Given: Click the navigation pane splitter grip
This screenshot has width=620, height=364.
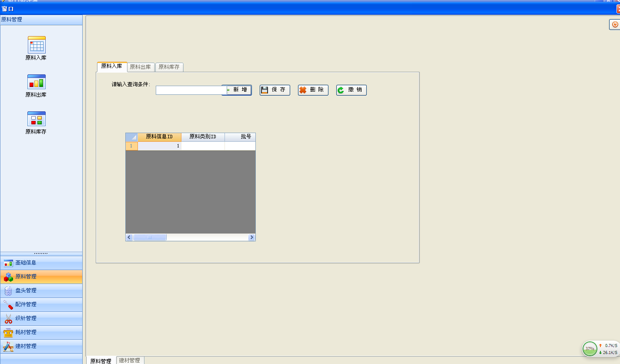Looking at the screenshot, I should click(41, 254).
